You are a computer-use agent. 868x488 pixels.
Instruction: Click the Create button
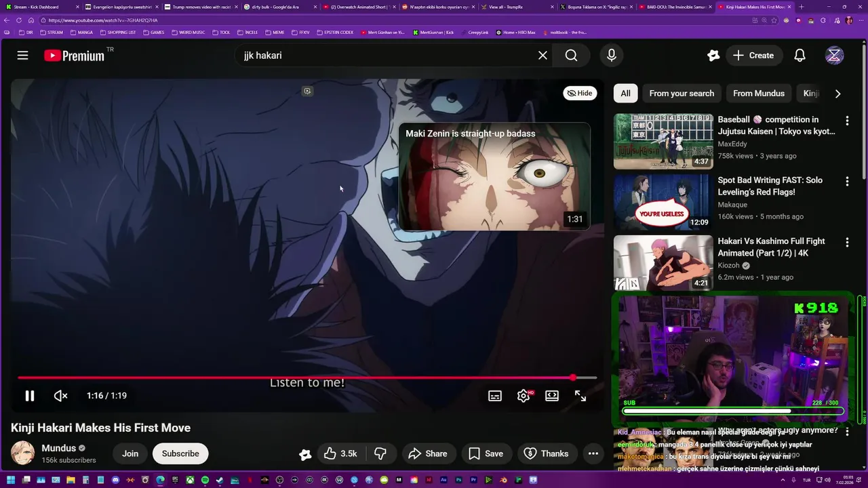pyautogui.click(x=753, y=56)
